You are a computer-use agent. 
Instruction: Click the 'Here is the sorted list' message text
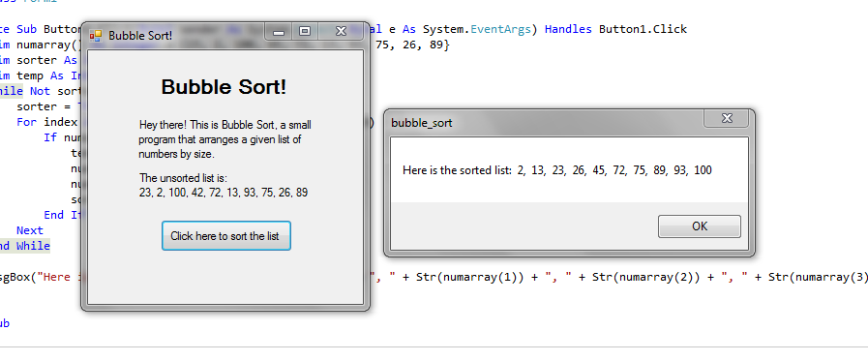click(x=556, y=170)
